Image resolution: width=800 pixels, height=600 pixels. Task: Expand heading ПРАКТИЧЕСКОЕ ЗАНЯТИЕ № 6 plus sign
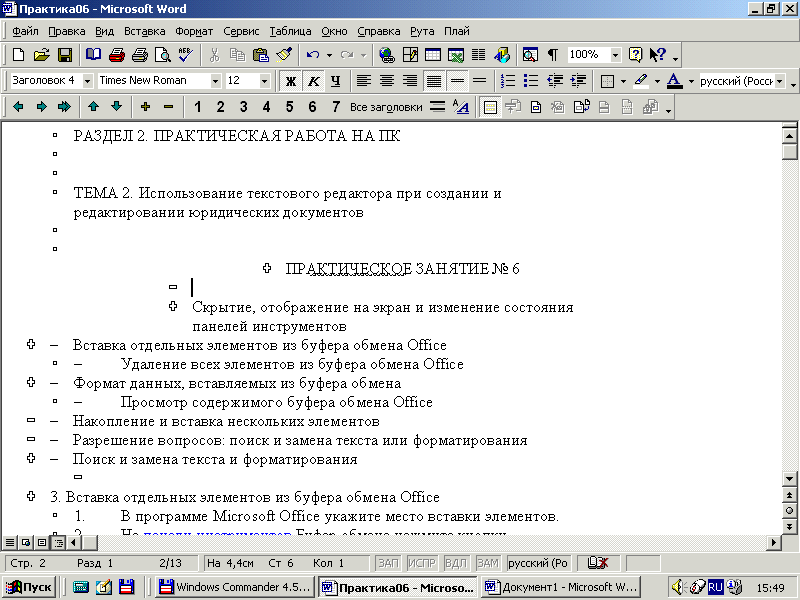267,268
